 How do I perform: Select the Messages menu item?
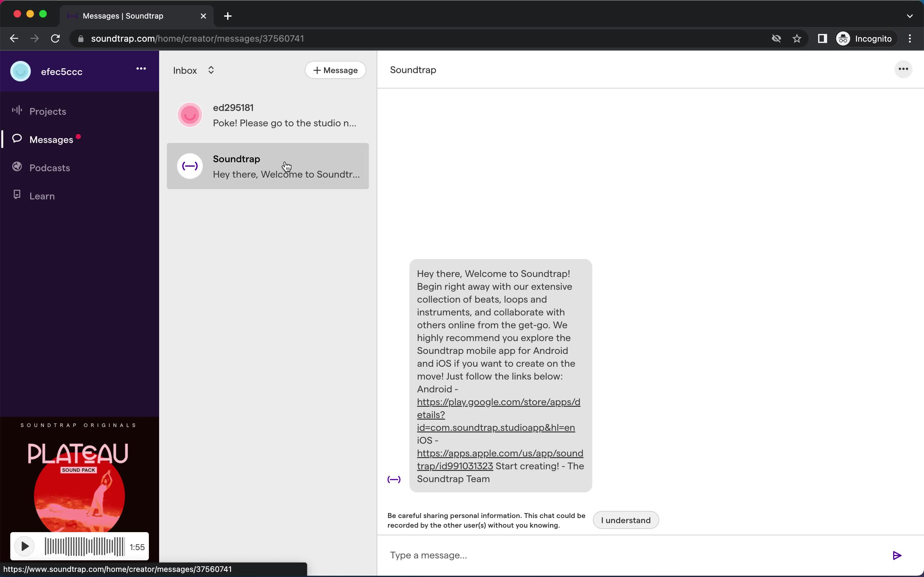tap(51, 139)
